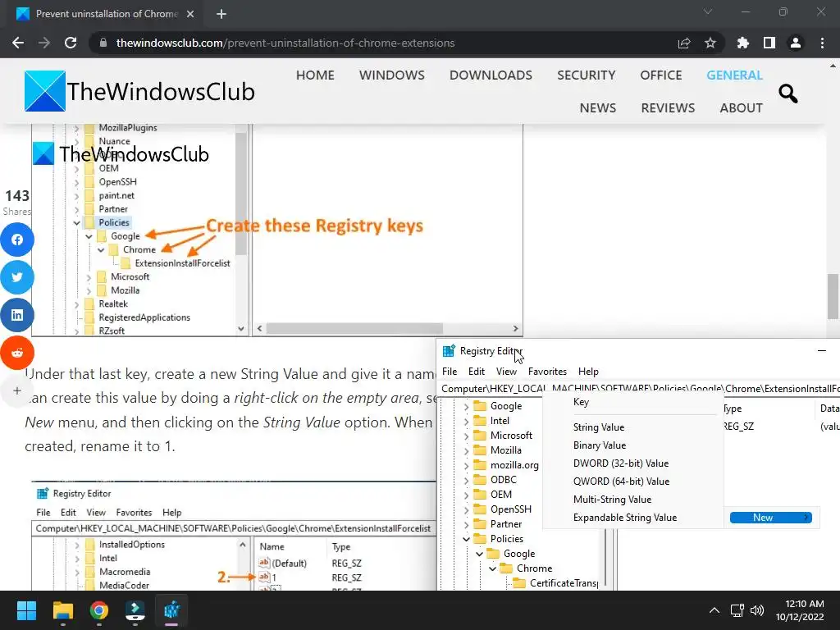Click the Chrome forward arrow
The image size is (840, 630).
tap(44, 43)
